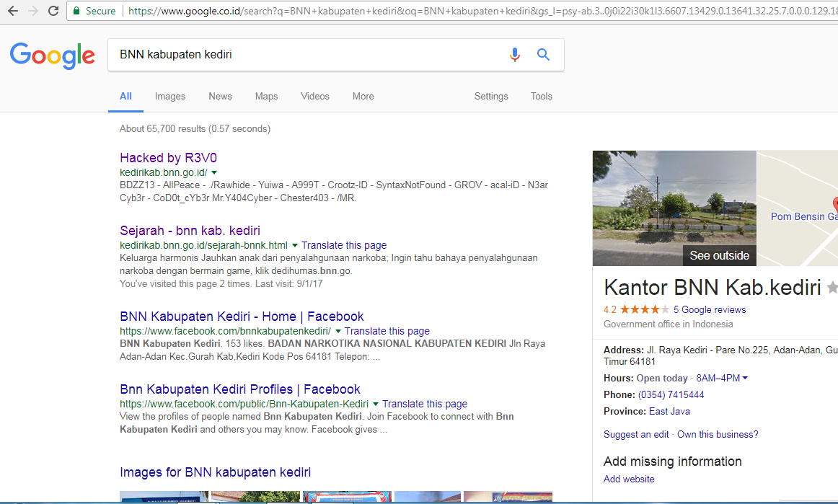This screenshot has height=504, width=838.
Task: Expand arrow next to bnnkabupatenkediri URL
Action: point(338,332)
